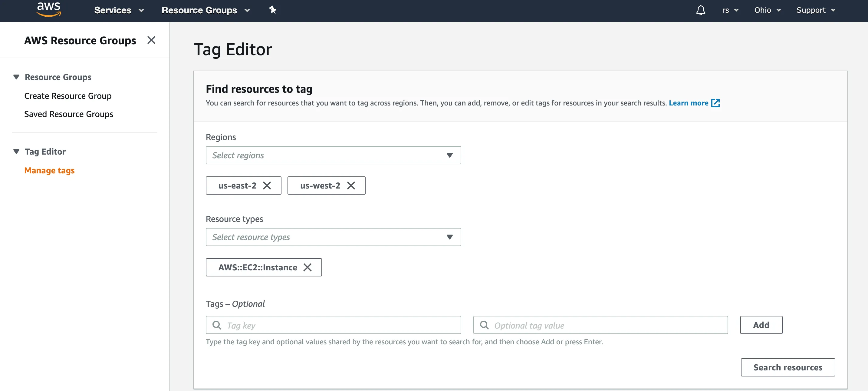This screenshot has height=391, width=868.
Task: Focus the Tag key search field
Action: 340,325
